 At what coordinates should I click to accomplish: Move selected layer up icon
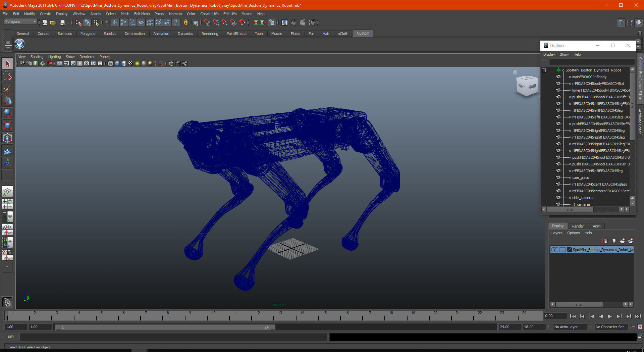click(x=605, y=241)
